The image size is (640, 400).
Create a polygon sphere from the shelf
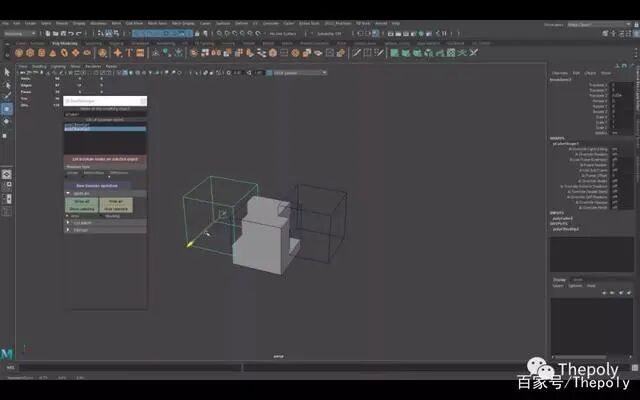pos(19,53)
